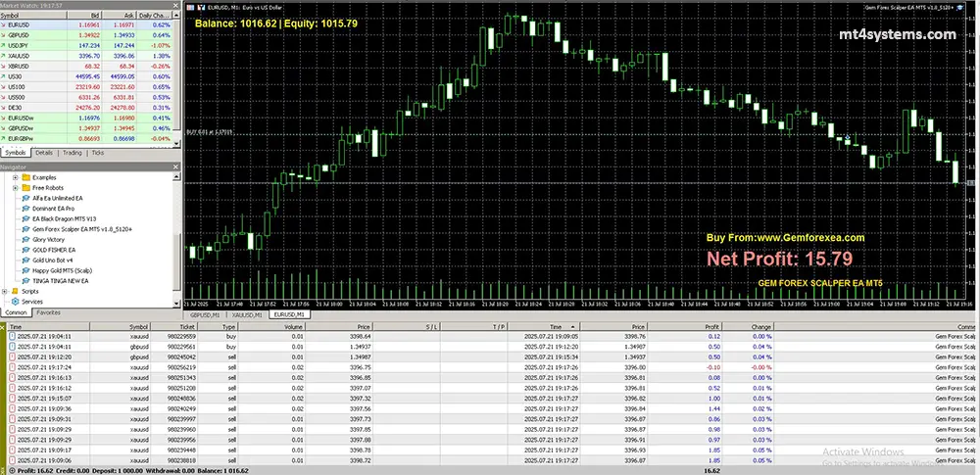Click the Gem Forex Scalper EA icon in Navigator

coord(25,229)
